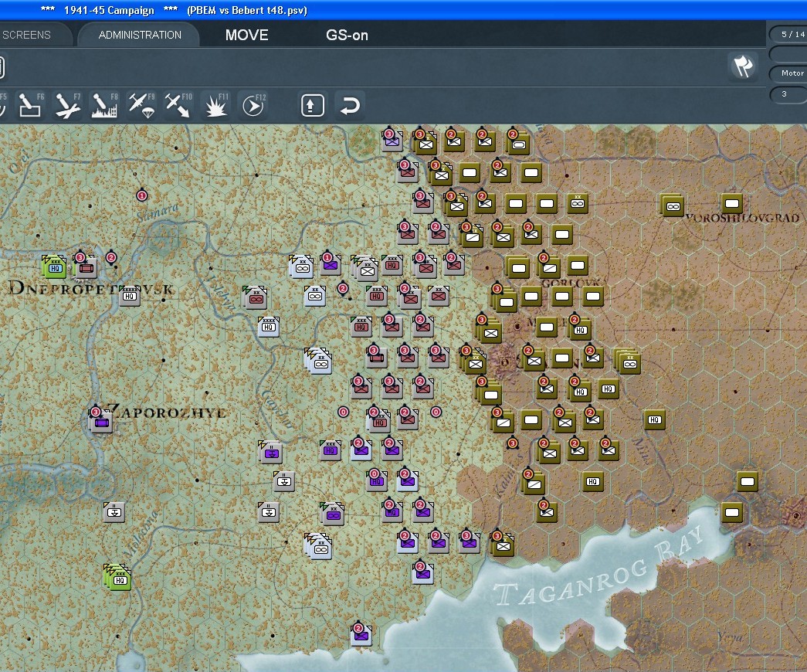The image size is (807, 672).
Task: Select the southernmost purple unit near the coast
Action: pos(361,635)
